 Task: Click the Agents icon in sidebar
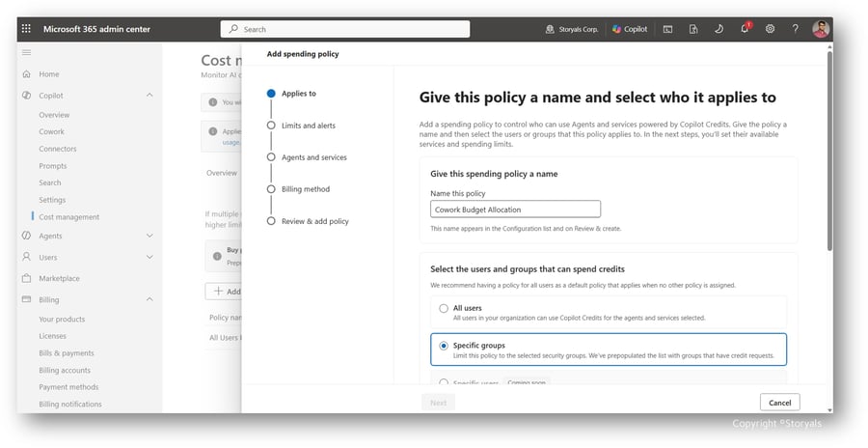(x=26, y=236)
